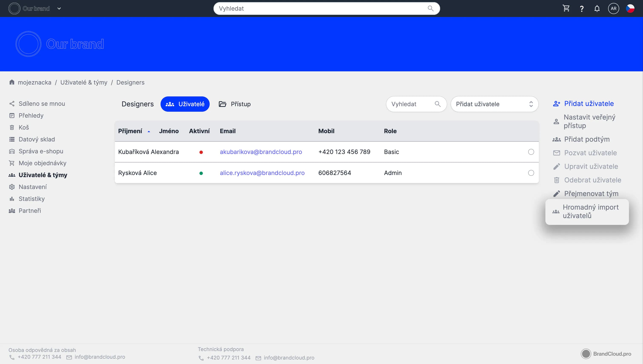Click the help question mark icon
Screen dimensions: 643x364
click(582, 9)
